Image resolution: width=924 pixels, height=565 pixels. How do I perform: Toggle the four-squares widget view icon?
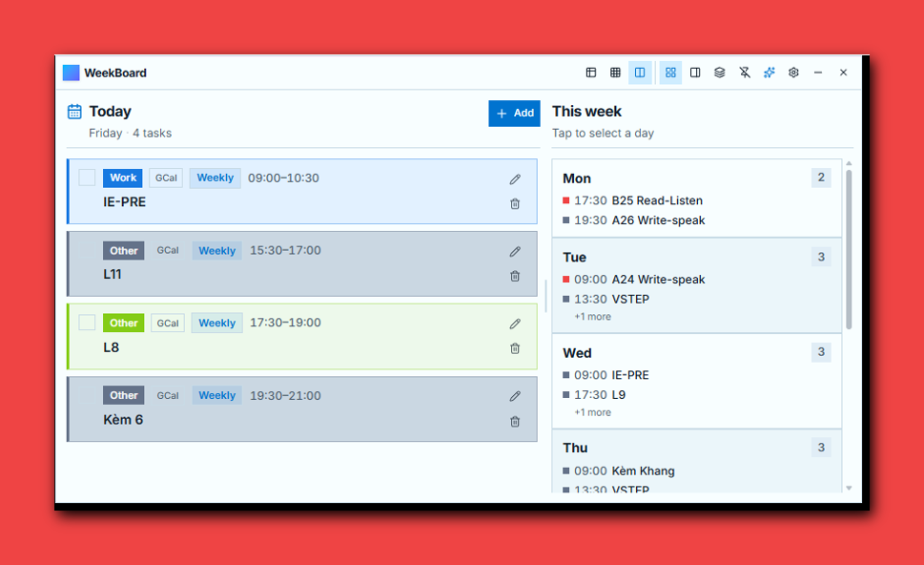(670, 73)
